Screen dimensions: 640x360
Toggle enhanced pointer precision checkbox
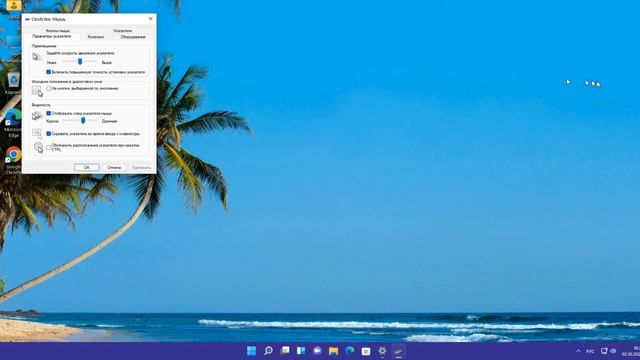(49, 72)
